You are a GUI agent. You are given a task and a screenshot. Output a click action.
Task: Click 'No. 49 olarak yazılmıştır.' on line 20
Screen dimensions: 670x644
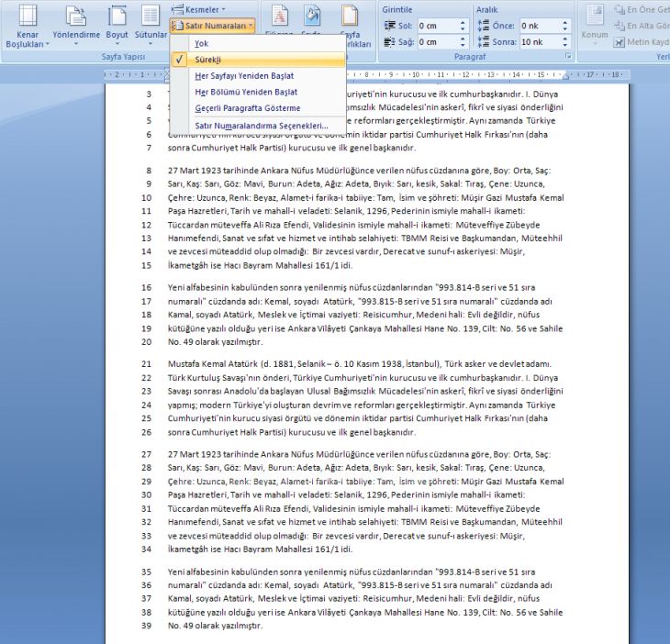pos(216,342)
